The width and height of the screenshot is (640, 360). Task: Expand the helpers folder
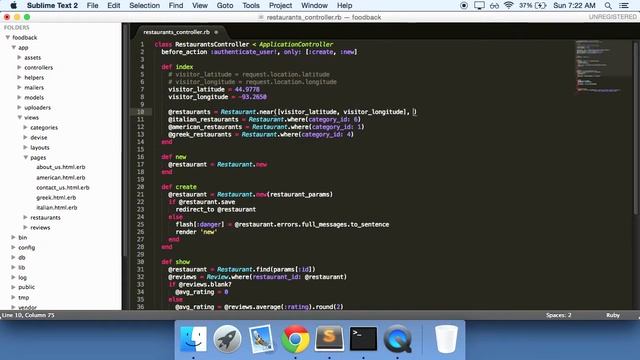19,77
